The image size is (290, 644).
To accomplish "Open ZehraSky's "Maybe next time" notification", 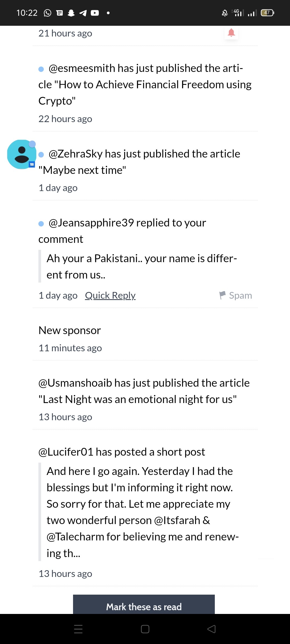I will (145, 170).
